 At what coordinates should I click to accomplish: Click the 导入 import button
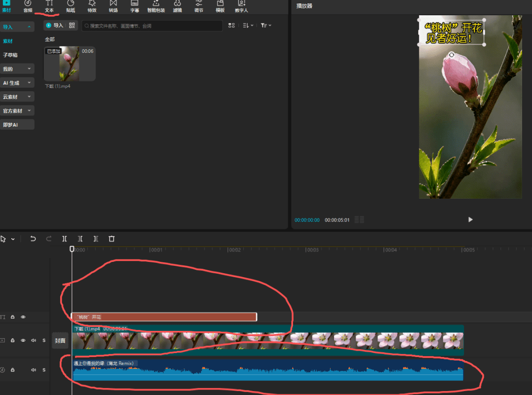[55, 25]
